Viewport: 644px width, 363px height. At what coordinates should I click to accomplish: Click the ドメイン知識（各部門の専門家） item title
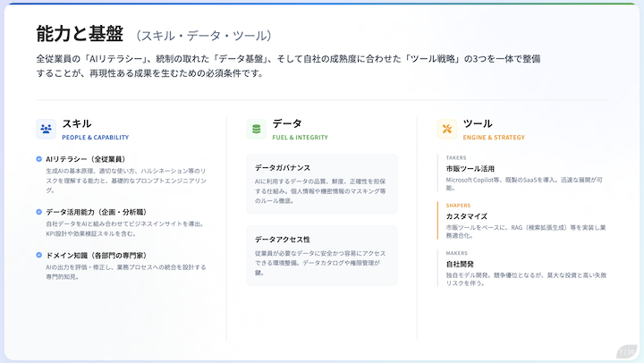tap(96, 255)
